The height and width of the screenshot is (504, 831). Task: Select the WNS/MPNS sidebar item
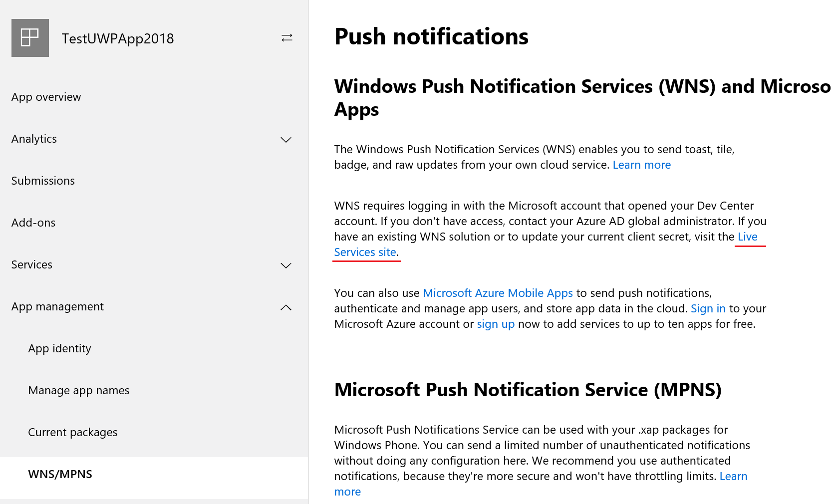(60, 474)
